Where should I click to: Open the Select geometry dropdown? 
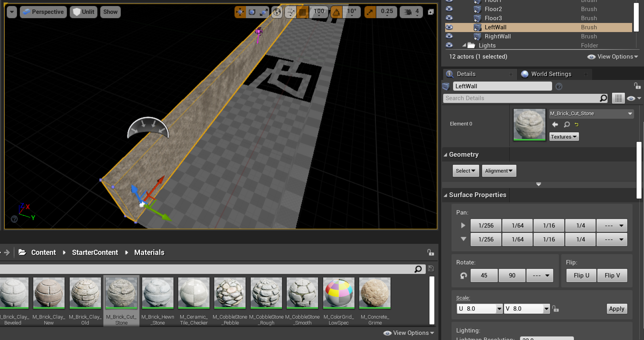pos(466,171)
